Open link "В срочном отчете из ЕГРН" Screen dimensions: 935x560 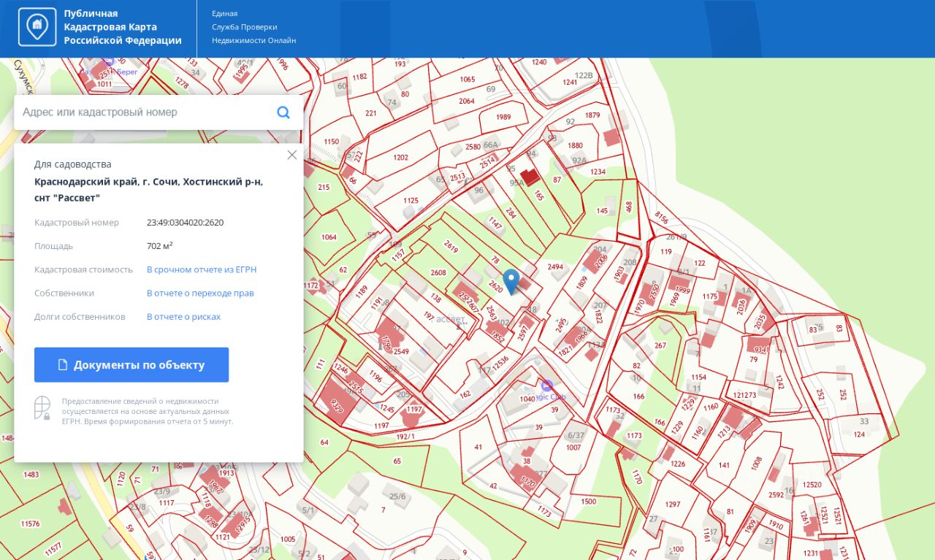202,269
